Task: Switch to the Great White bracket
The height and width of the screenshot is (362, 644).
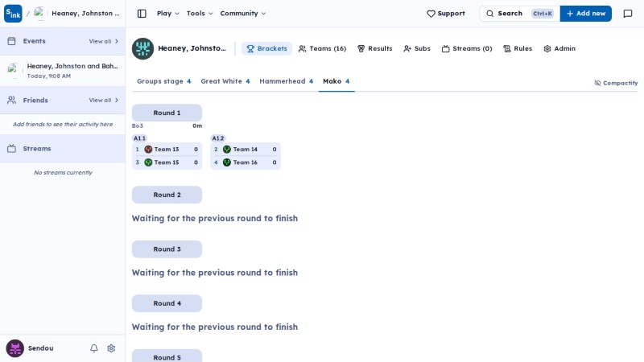Action: point(225,81)
